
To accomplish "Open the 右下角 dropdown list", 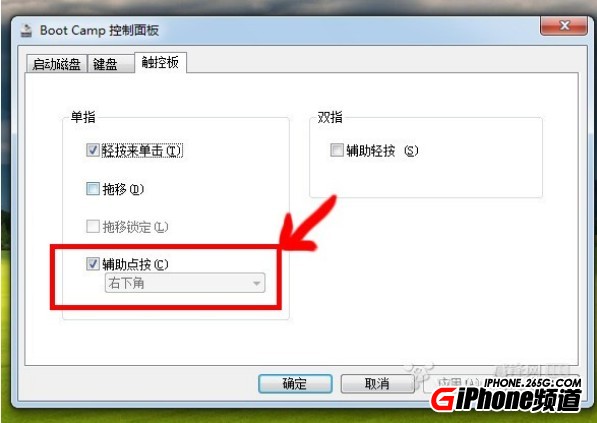I will click(185, 283).
